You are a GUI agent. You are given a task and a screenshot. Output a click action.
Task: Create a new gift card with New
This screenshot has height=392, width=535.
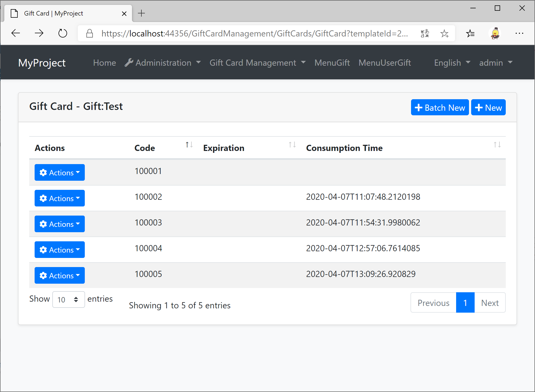tap(488, 107)
